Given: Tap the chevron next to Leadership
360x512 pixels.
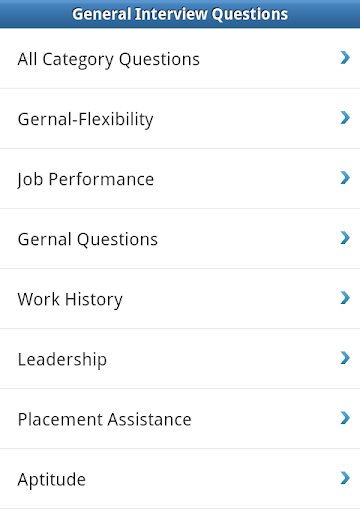Looking at the screenshot, I should coord(345,358).
